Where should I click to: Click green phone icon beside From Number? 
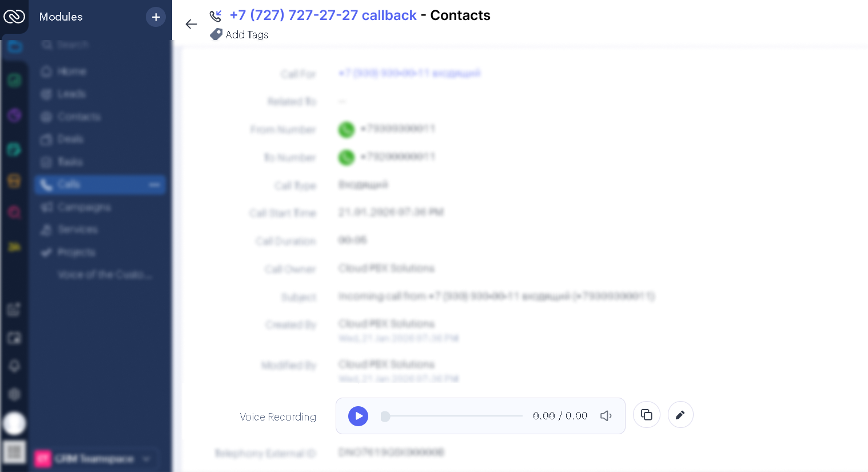coord(346,130)
